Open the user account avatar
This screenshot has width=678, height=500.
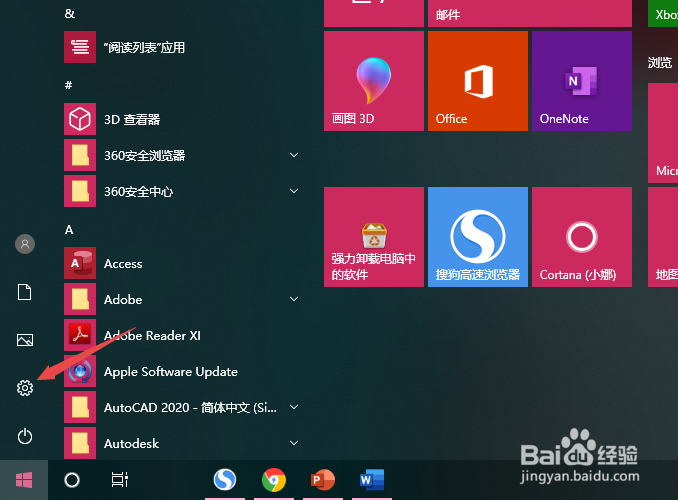point(25,244)
